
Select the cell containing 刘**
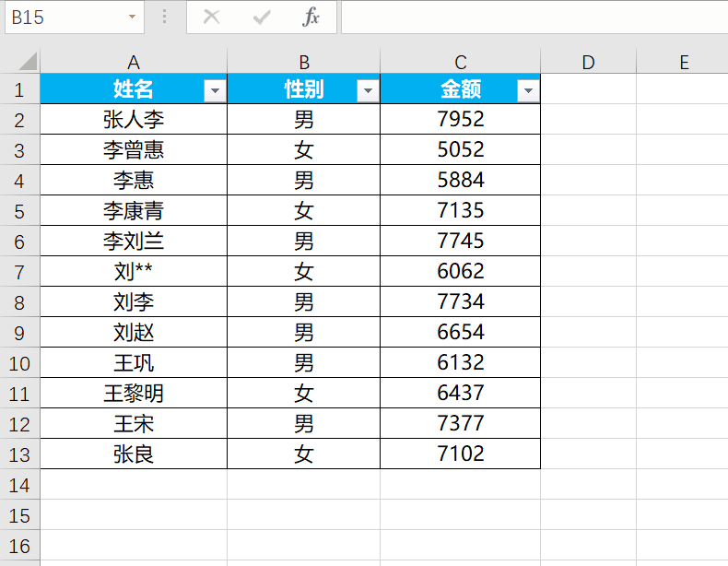point(134,271)
